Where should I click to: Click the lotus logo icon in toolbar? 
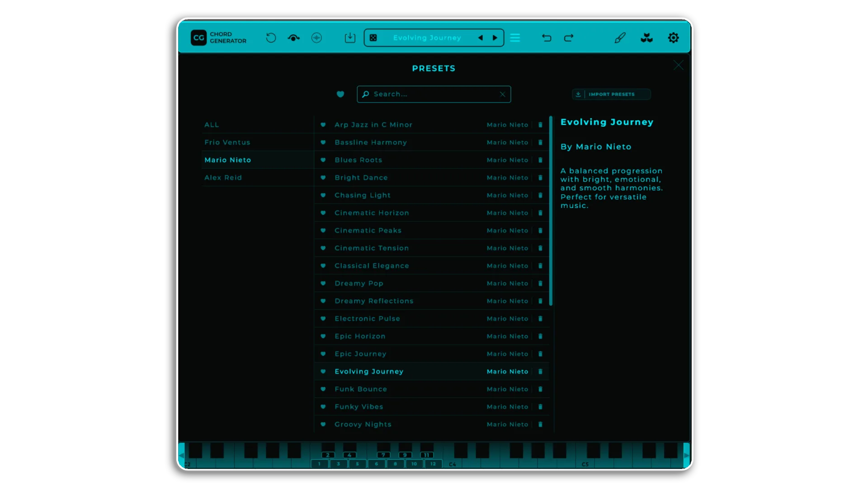tap(647, 38)
